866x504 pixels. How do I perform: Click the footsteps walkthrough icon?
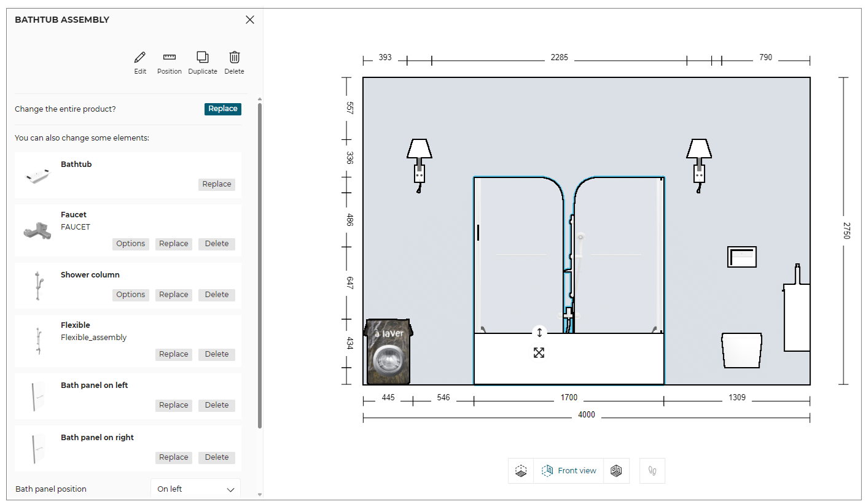652,471
